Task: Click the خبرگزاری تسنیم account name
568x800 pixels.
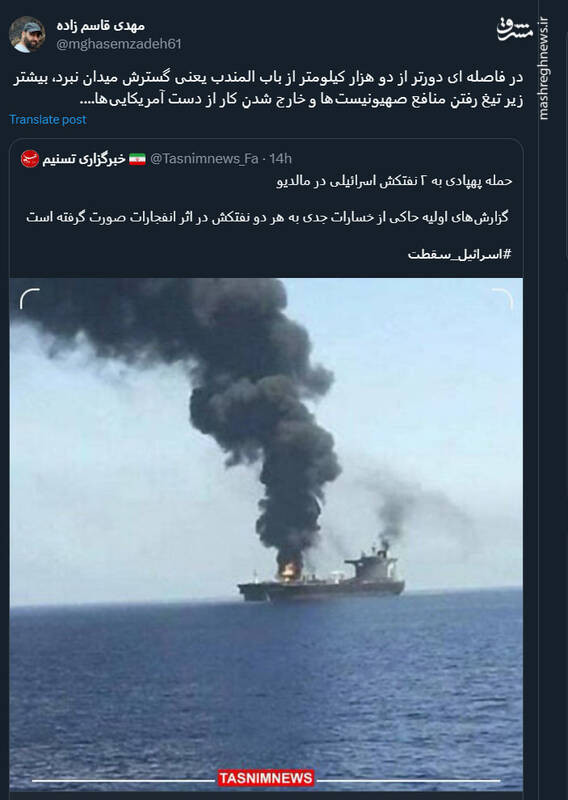Action: point(84,159)
